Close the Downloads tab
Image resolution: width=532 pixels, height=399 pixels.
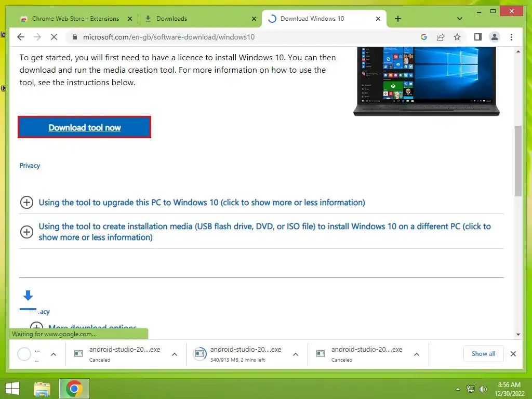[x=254, y=19]
